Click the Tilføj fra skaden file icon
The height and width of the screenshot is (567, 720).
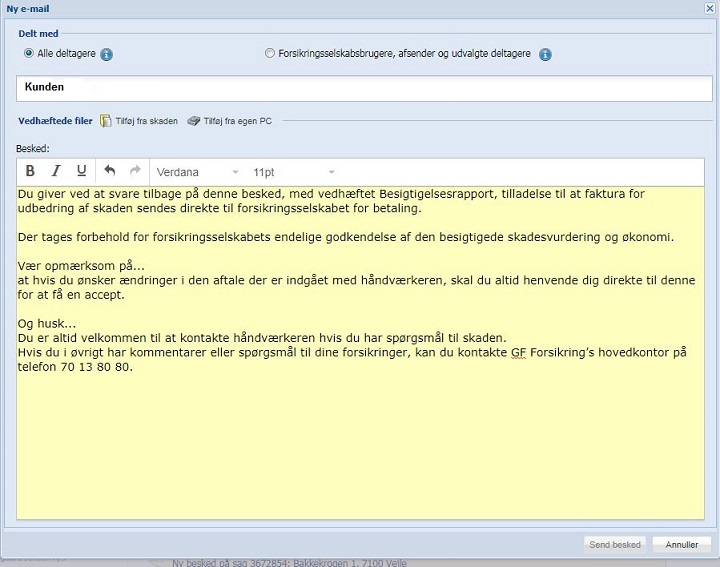coord(106,121)
